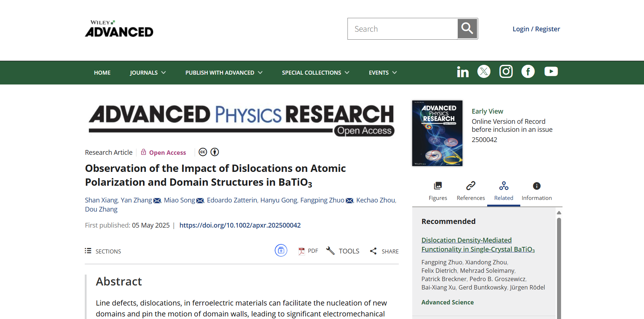The image size is (644, 319).
Task: Open the Information tab
Action: pyautogui.click(x=537, y=191)
